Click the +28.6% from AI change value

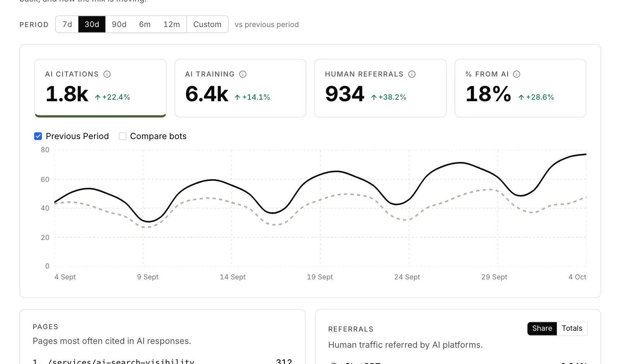(536, 97)
